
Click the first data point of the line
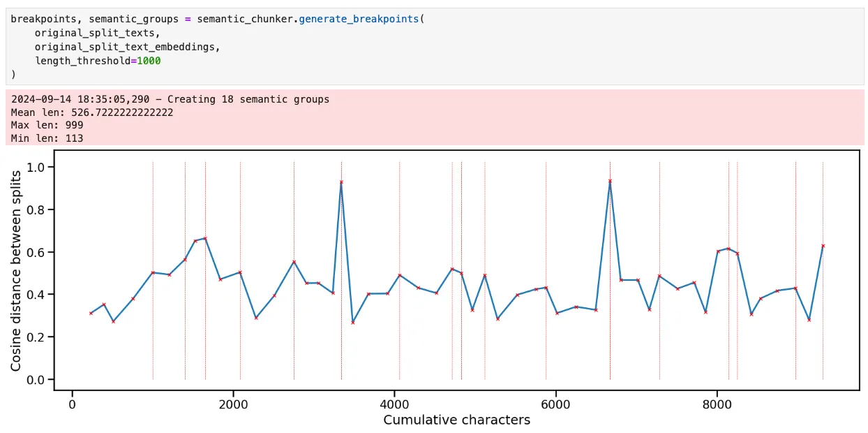pyautogui.click(x=91, y=313)
